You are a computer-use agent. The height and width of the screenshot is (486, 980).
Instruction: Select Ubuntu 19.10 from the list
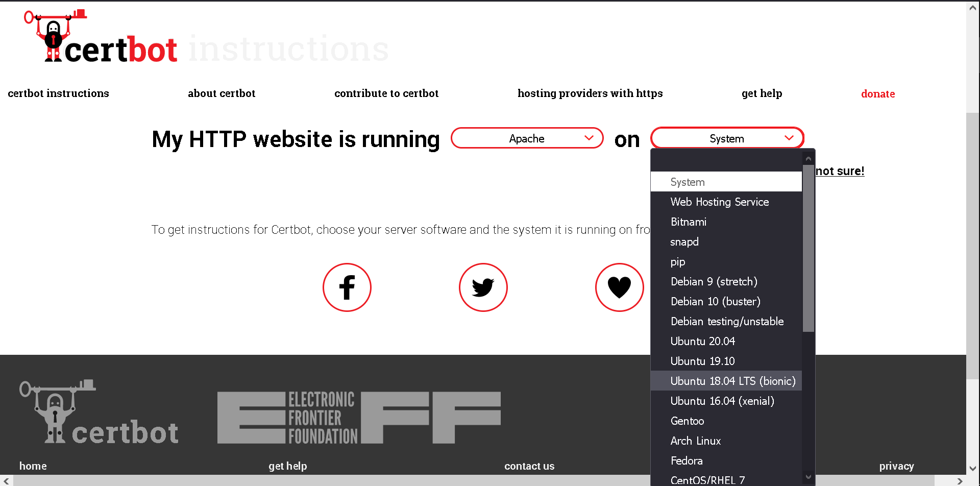pos(726,361)
